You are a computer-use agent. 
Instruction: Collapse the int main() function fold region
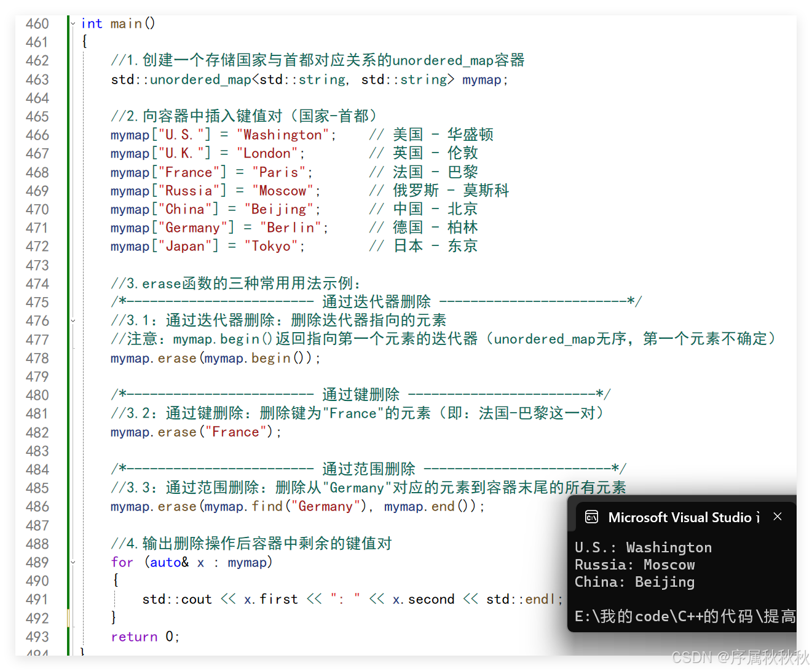pos(73,23)
